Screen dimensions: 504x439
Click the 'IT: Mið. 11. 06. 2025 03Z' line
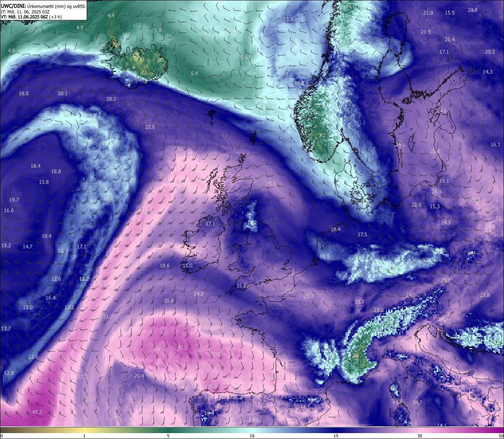(x=25, y=12)
